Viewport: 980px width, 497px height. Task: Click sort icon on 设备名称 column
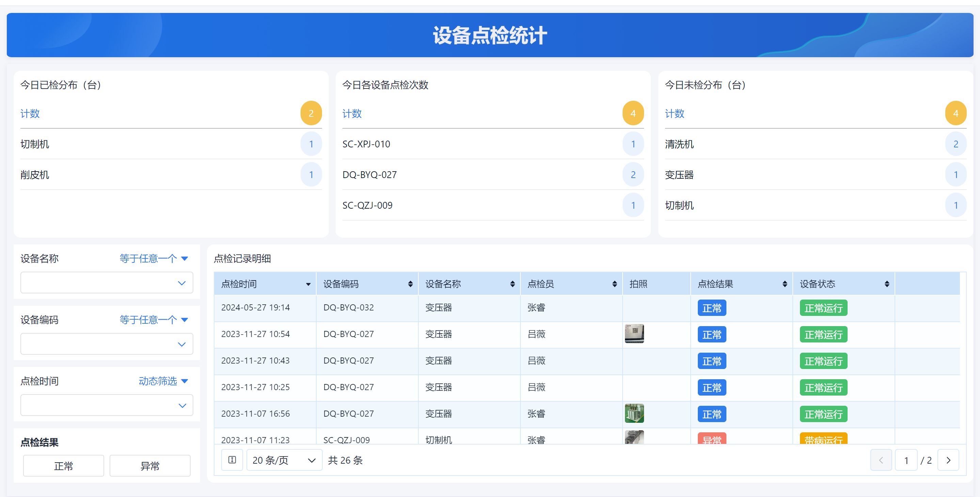pos(512,284)
